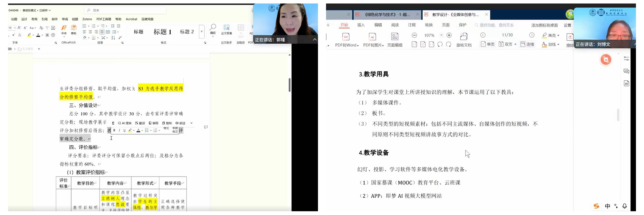
Task: Go to next page in PDF viewer
Action: pos(532,35)
